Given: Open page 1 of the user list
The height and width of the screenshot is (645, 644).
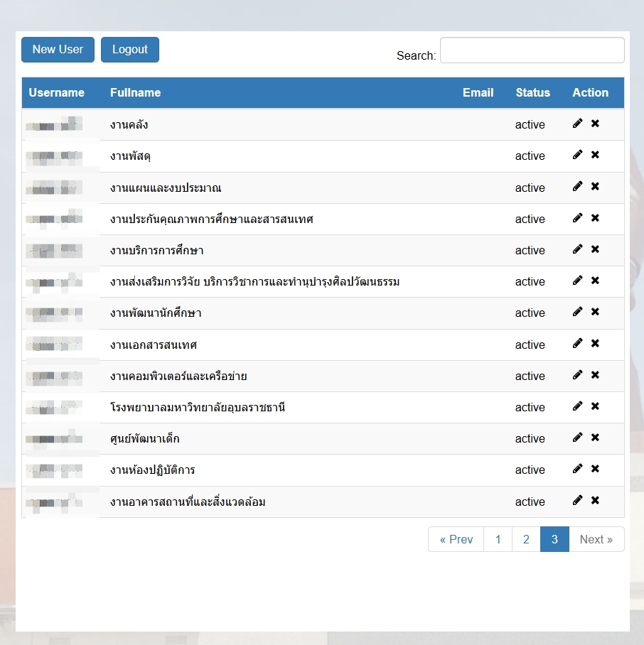Looking at the screenshot, I should click(x=498, y=539).
